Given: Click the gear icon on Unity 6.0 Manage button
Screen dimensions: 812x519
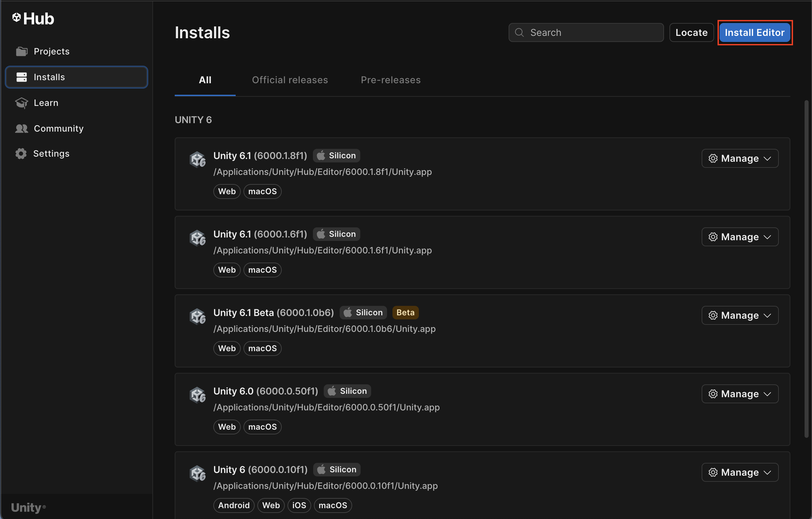Looking at the screenshot, I should point(713,393).
